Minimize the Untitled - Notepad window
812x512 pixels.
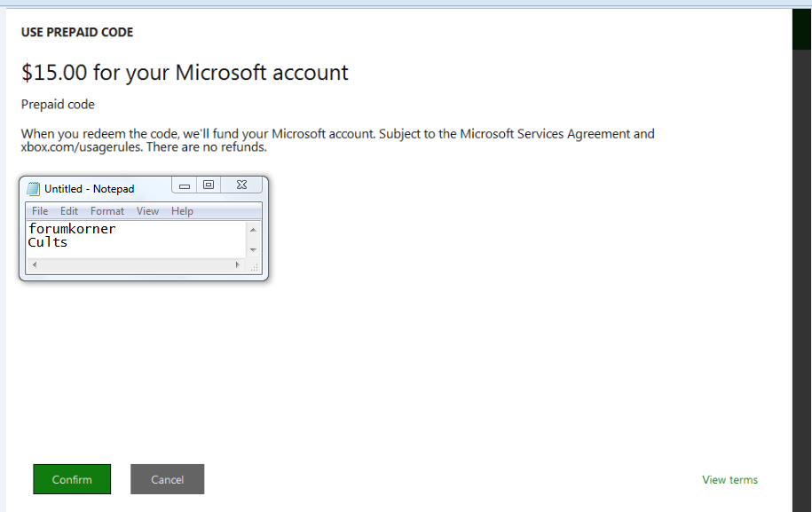pyautogui.click(x=185, y=185)
